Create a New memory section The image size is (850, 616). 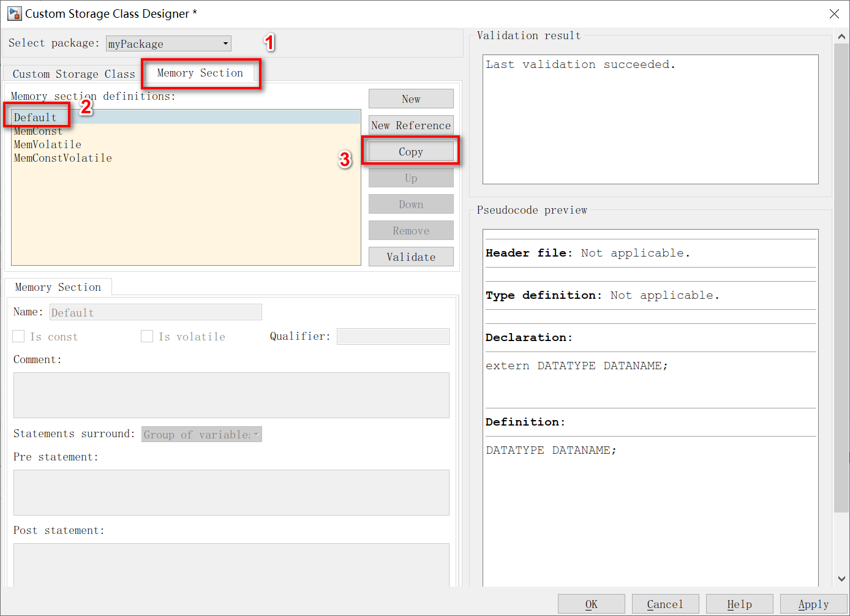point(411,99)
